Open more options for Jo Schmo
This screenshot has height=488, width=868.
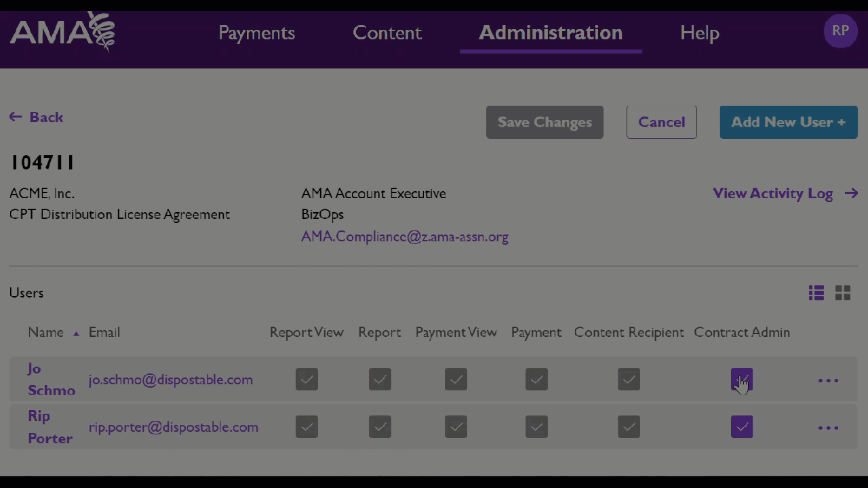[828, 380]
